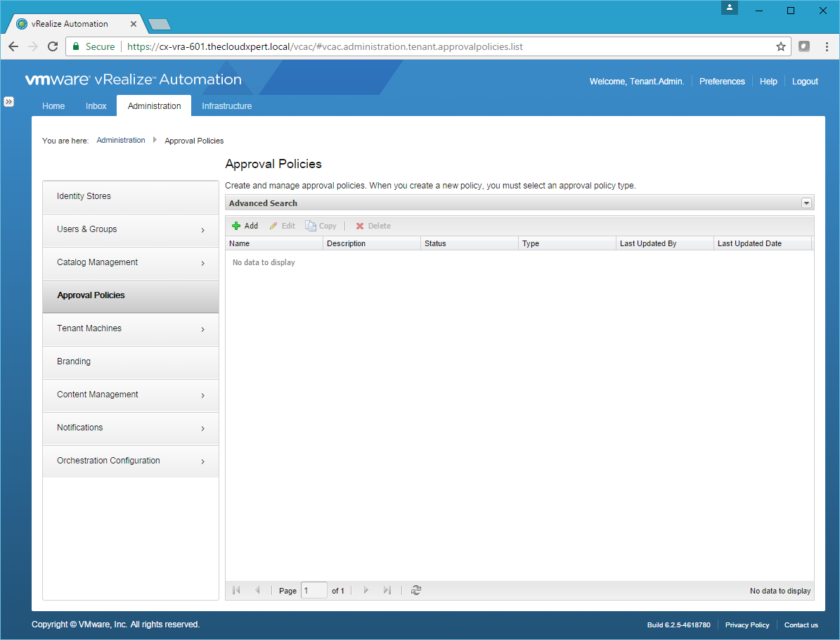Click the Copy policy toolbar icon
The height and width of the screenshot is (640, 840).
point(311,226)
